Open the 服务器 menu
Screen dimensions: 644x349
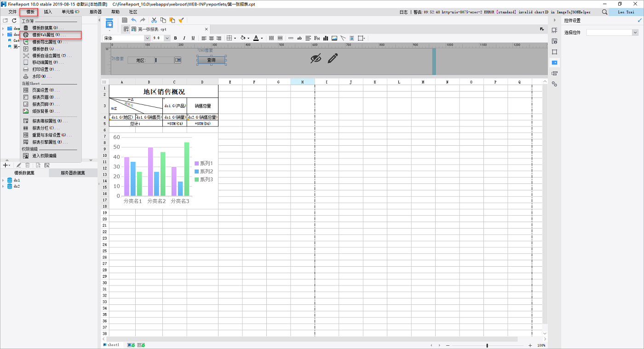[96, 12]
